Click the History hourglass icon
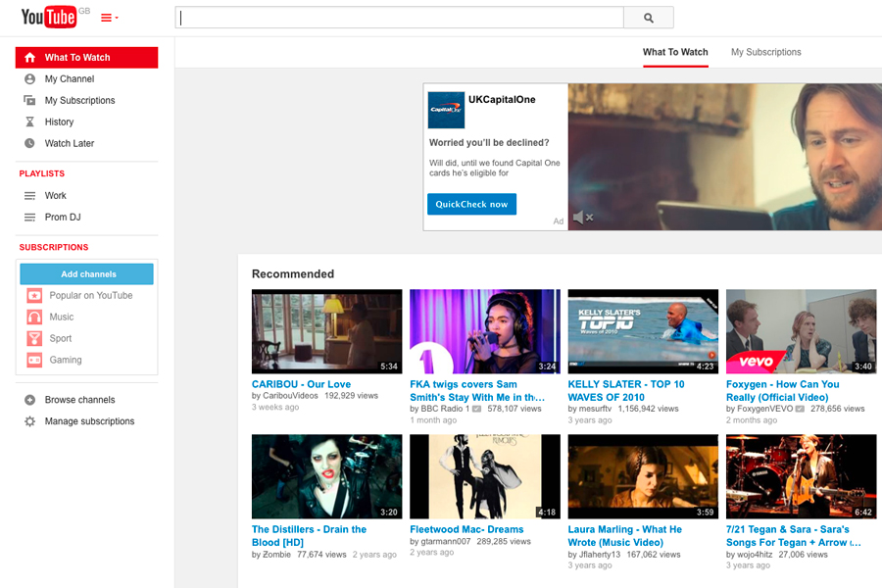The height and width of the screenshot is (588, 882). click(29, 122)
